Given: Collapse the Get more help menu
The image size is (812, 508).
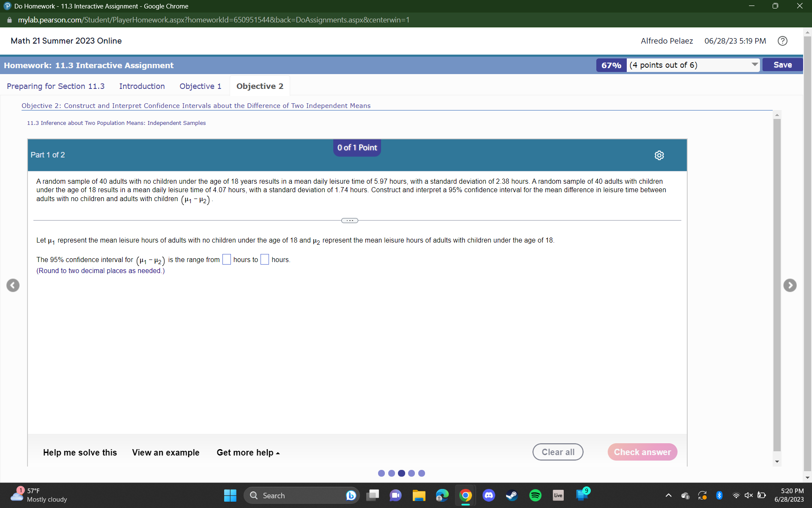Looking at the screenshot, I should click(248, 452).
